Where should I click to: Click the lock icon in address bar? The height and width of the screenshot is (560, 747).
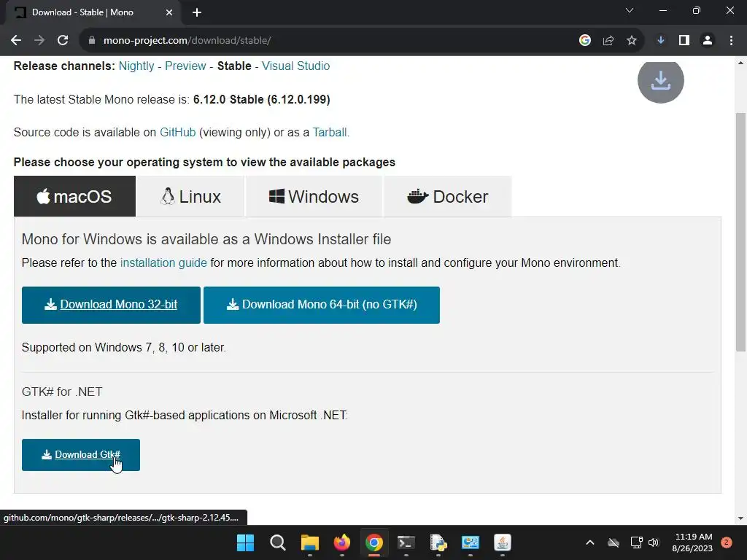click(92, 41)
